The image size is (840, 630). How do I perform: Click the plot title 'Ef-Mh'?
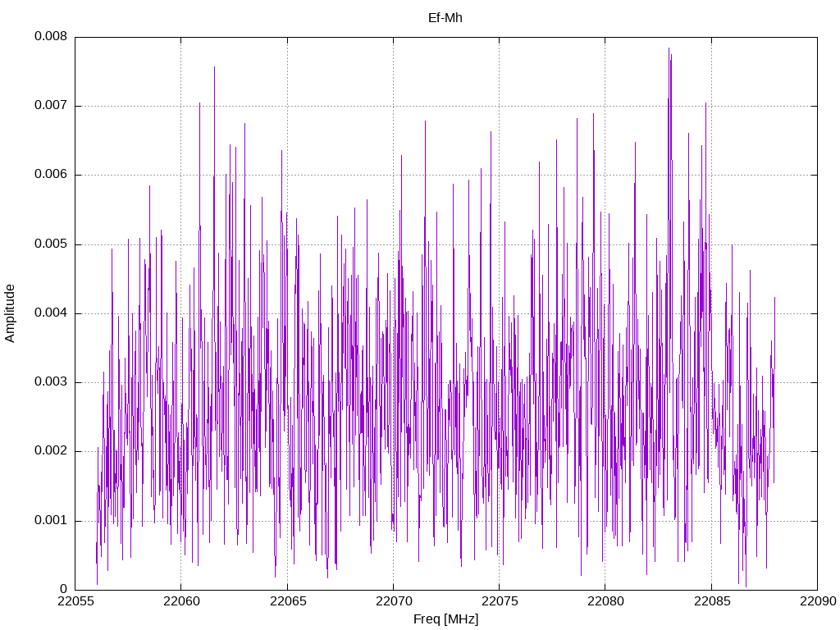[445, 18]
